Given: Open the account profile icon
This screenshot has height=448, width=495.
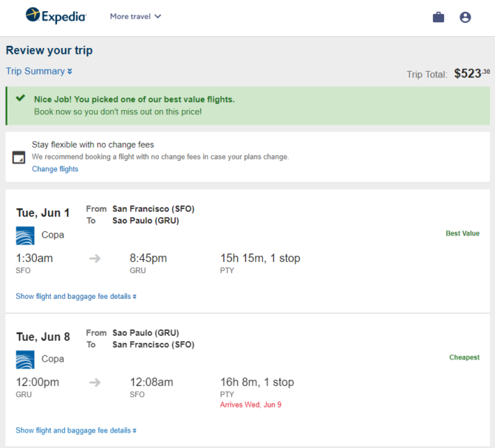Looking at the screenshot, I should pyautogui.click(x=465, y=17).
